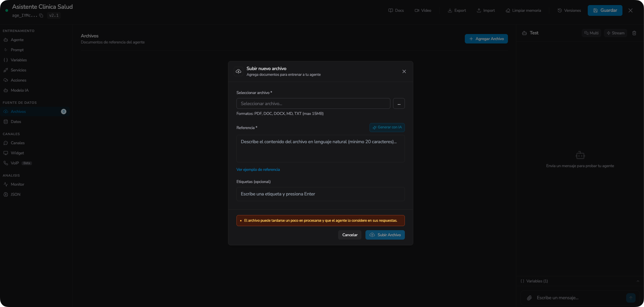Image resolution: width=644 pixels, height=307 pixels.
Task: Open the VoIP Beta section
Action: (x=35, y=163)
